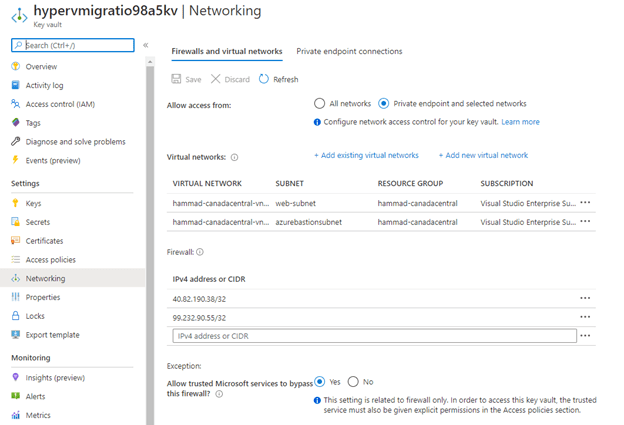
Task: Open Diagnose and solve problems
Action: (75, 142)
